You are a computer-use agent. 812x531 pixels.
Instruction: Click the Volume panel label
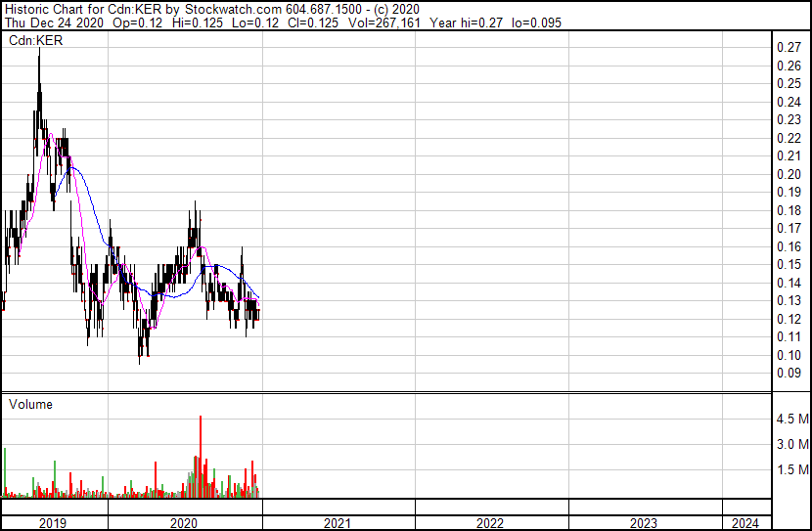tap(30, 404)
